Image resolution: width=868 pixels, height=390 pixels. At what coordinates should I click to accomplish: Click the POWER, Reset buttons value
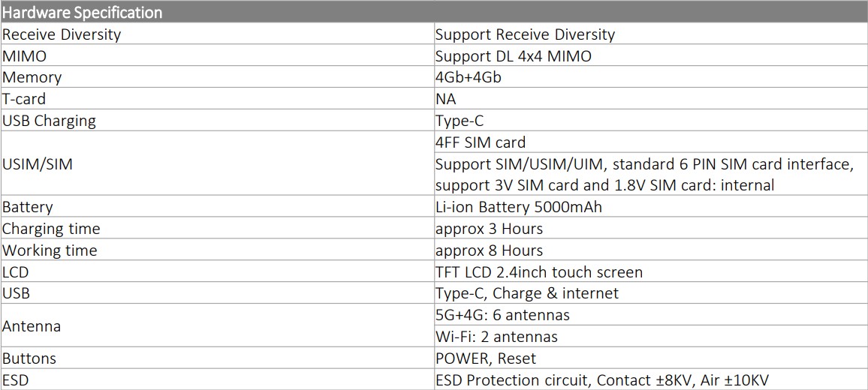[x=485, y=358]
